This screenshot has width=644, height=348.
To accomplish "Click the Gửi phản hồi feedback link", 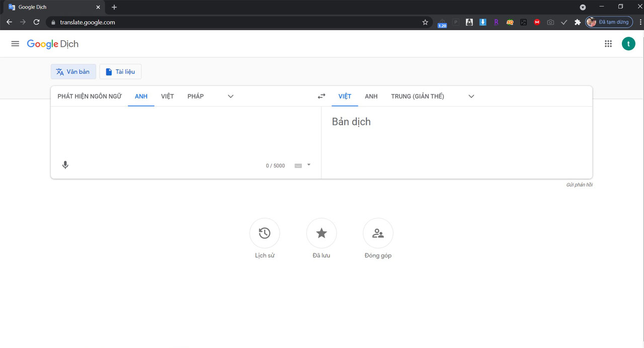I will [x=579, y=185].
